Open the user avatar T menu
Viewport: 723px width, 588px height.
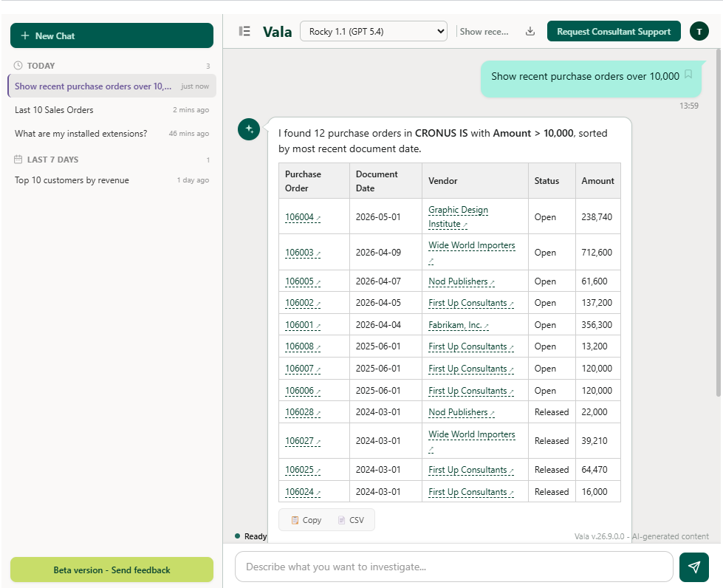click(x=699, y=31)
